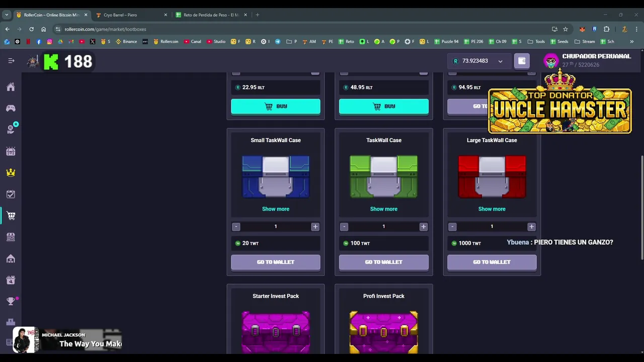The height and width of the screenshot is (362, 644).
Task: Decrease Large TaskWall Case quantity with minus
Action: tap(452, 227)
